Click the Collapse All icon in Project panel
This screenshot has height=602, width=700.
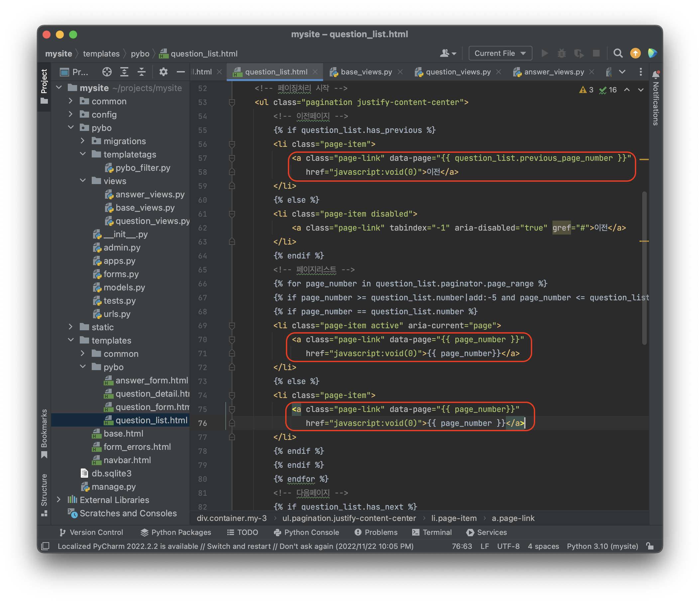pos(142,72)
